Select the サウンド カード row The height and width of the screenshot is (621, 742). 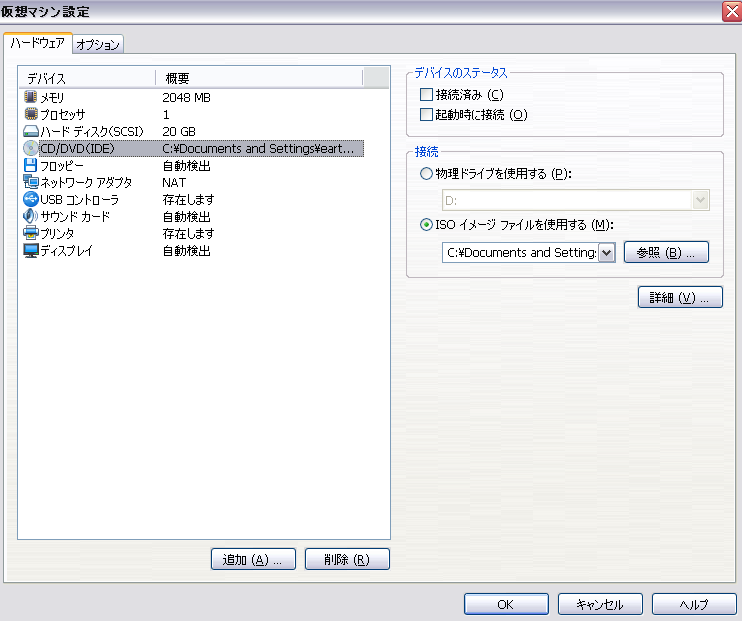point(192,216)
